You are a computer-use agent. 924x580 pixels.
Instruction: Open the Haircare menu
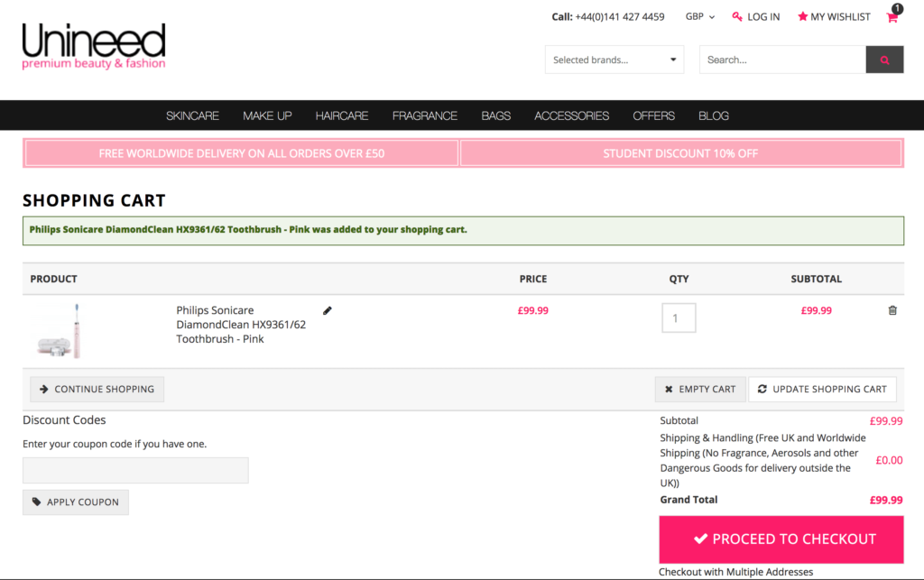342,116
